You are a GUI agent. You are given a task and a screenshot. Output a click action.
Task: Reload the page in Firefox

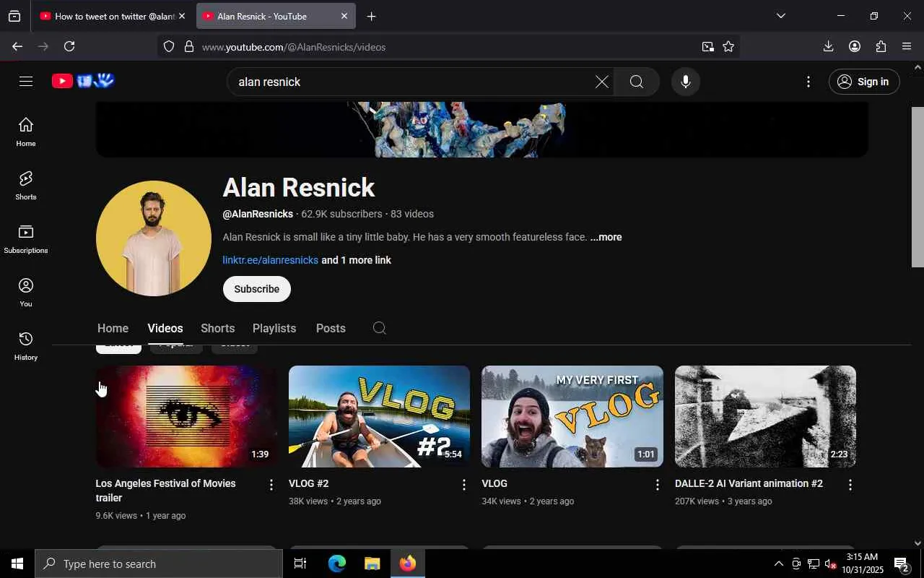[69, 46]
